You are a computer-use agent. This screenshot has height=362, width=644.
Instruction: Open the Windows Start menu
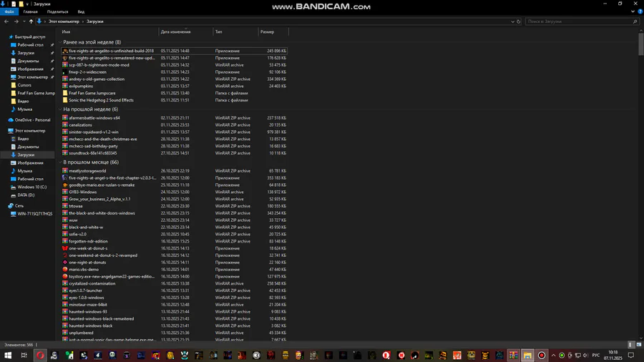click(x=7, y=355)
